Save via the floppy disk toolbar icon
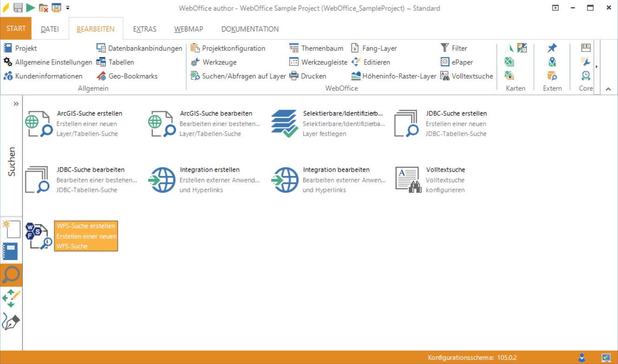 click(x=18, y=7)
